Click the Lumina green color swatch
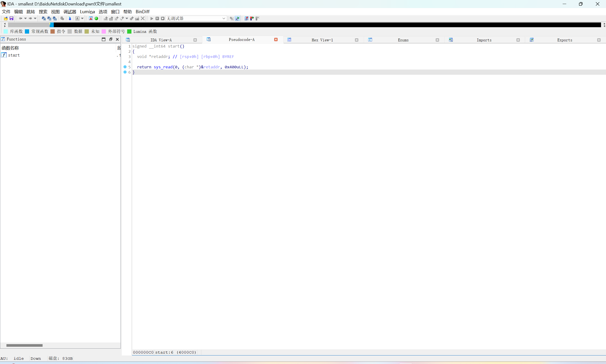The width and height of the screenshot is (606, 364). [129, 31]
